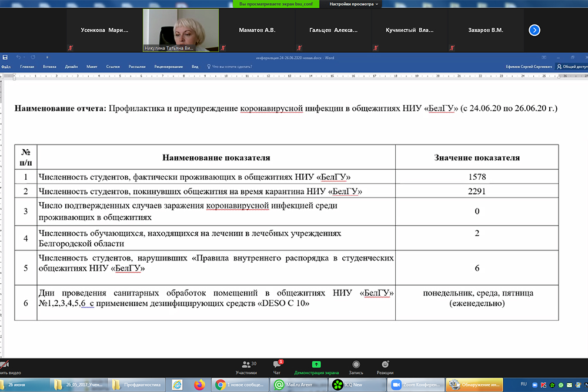588x392 pixels.
Task: Click the "Что вы хотите сделать?" search field
Action: 233,67
